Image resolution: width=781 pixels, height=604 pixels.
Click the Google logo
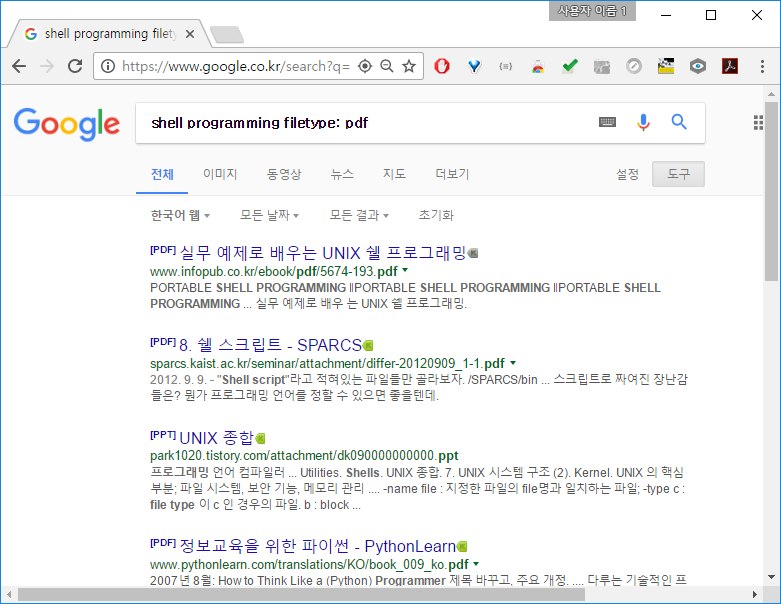(x=67, y=124)
